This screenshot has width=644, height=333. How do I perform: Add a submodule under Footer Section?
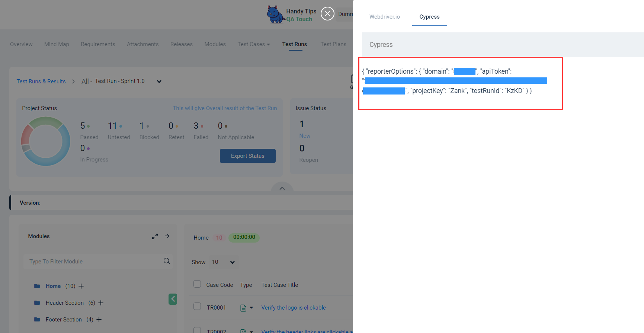point(99,320)
